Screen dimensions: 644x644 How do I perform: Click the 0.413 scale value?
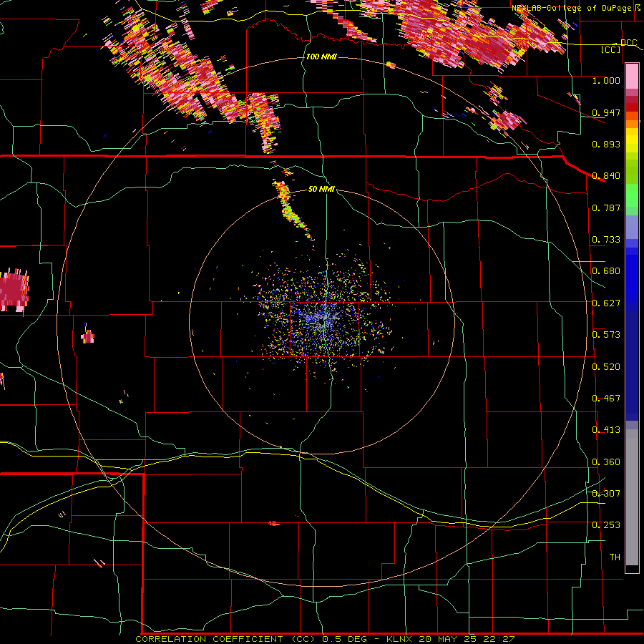606,430
